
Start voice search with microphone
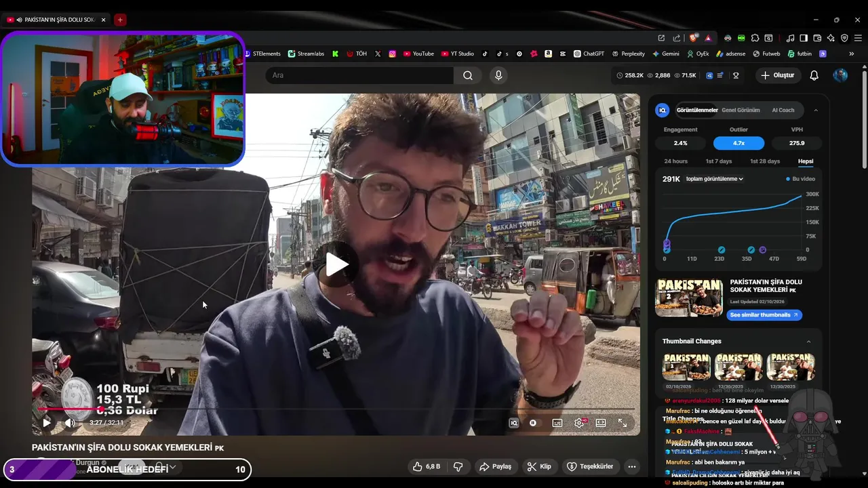498,75
